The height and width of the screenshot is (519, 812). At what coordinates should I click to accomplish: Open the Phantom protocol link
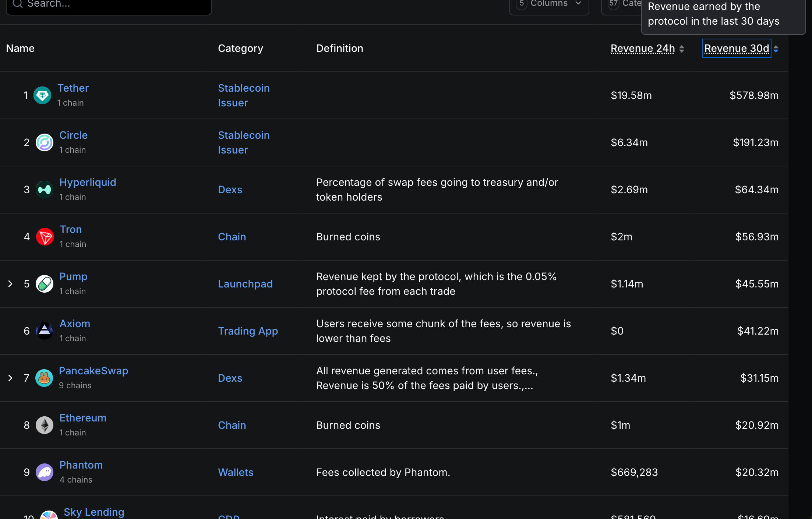(x=81, y=465)
